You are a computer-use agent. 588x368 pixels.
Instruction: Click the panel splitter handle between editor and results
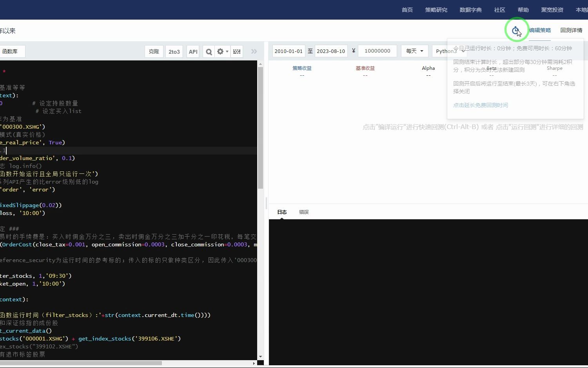(x=266, y=203)
